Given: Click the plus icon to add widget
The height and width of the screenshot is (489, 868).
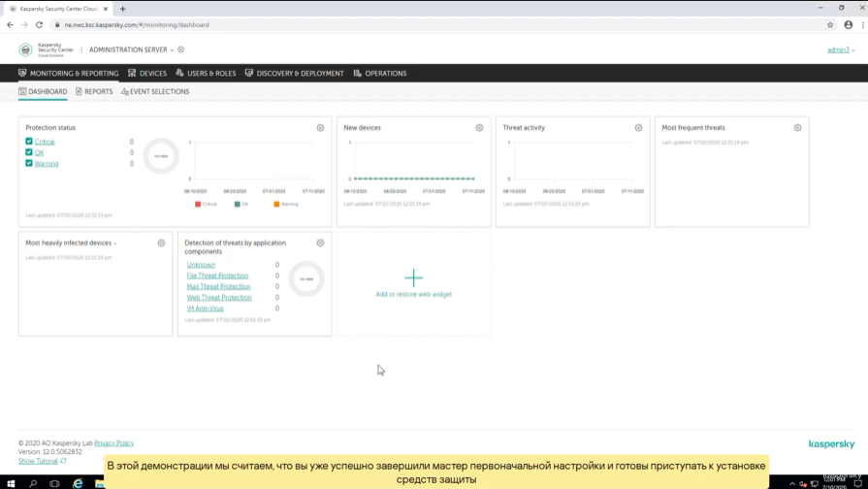Looking at the screenshot, I should pyautogui.click(x=413, y=277).
